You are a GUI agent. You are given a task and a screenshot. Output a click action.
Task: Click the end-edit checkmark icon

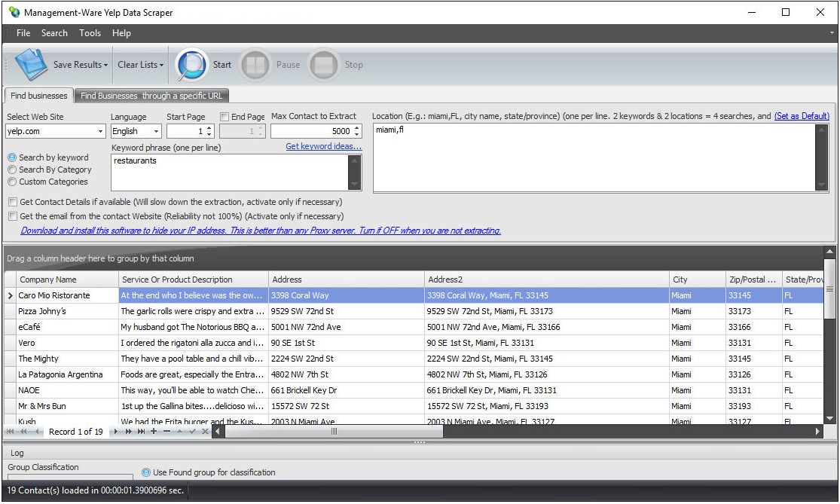coord(192,431)
